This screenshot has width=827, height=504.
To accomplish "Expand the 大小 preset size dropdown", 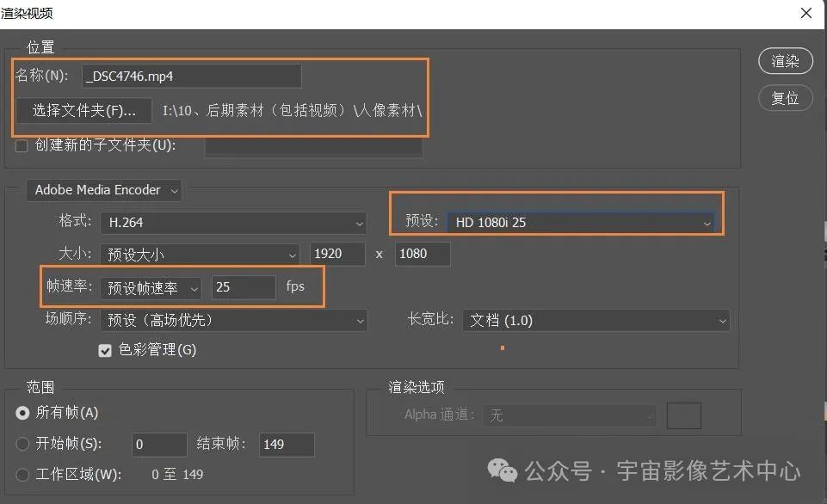I will [x=199, y=255].
